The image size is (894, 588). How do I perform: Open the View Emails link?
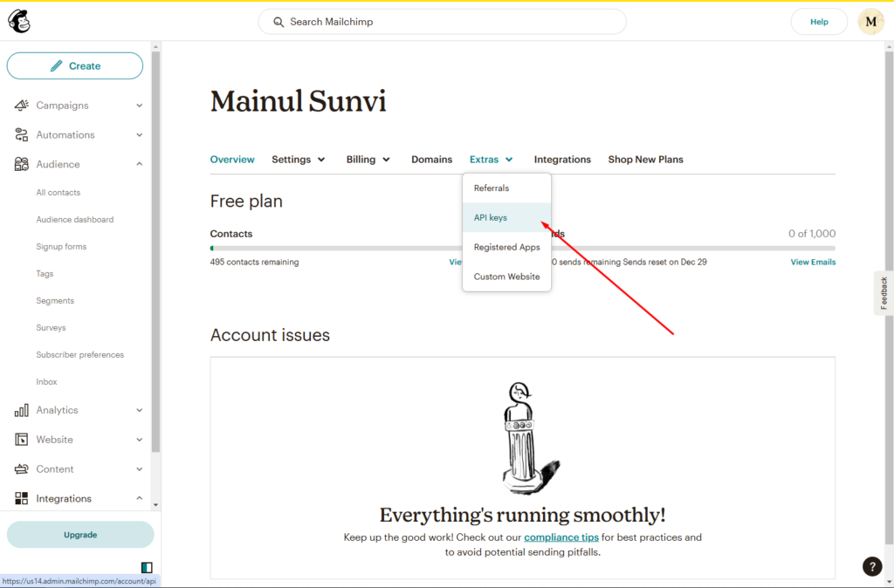tap(813, 262)
